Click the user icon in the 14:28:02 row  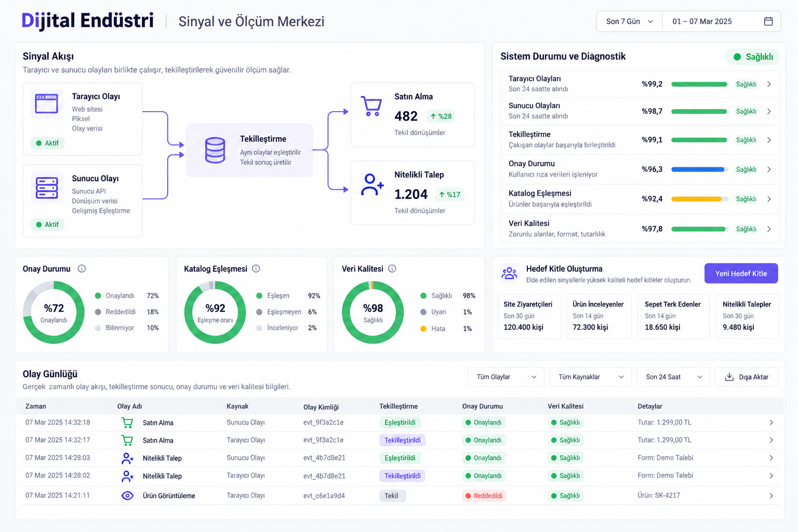click(x=127, y=476)
